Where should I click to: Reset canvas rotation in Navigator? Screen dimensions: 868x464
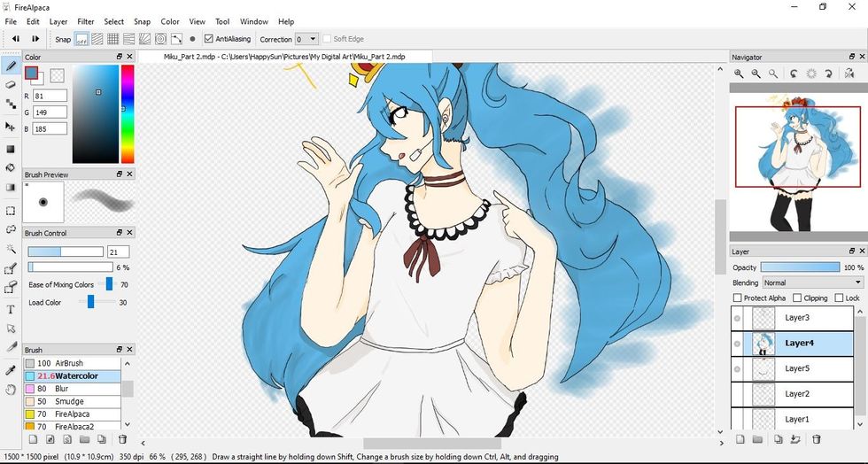tap(811, 73)
